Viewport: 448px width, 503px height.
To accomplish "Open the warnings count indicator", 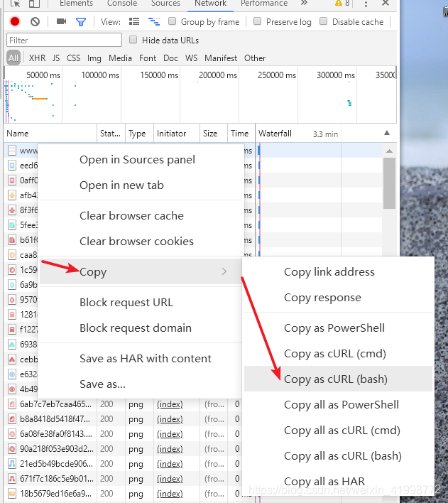I will pyautogui.click(x=342, y=4).
